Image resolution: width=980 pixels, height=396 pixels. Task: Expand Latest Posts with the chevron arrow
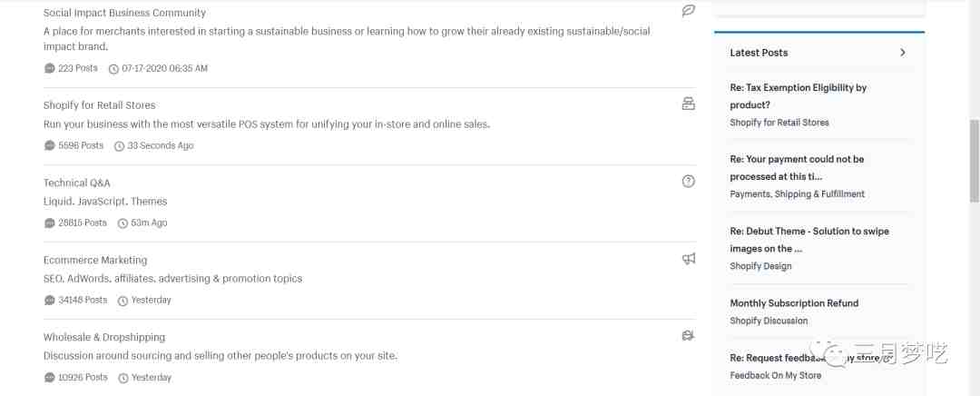902,53
